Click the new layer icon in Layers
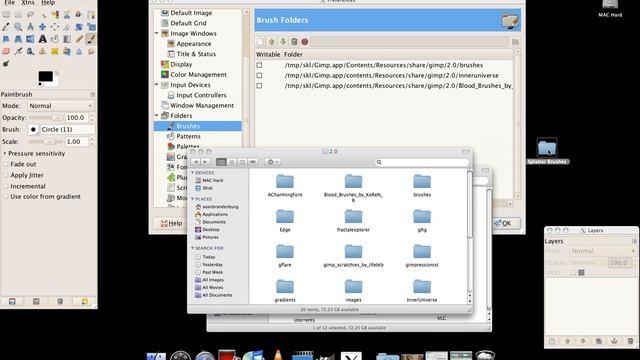The height and width of the screenshot is (360, 640). [x=552, y=341]
